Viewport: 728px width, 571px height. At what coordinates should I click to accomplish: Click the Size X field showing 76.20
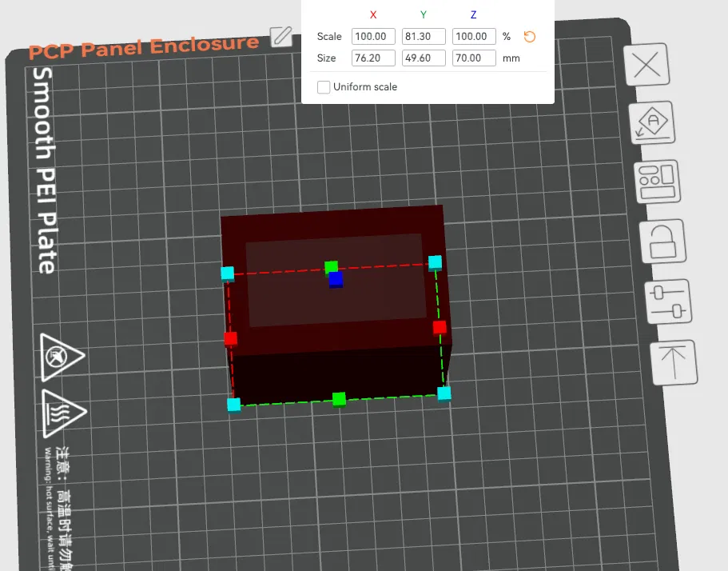tap(373, 58)
